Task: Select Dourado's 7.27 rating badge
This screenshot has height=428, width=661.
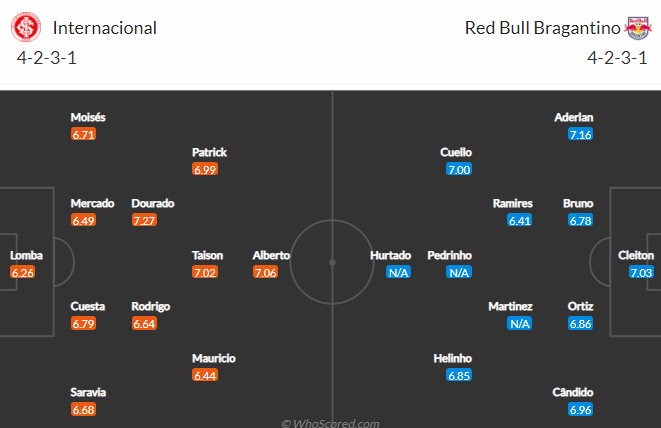Action: 144,220
